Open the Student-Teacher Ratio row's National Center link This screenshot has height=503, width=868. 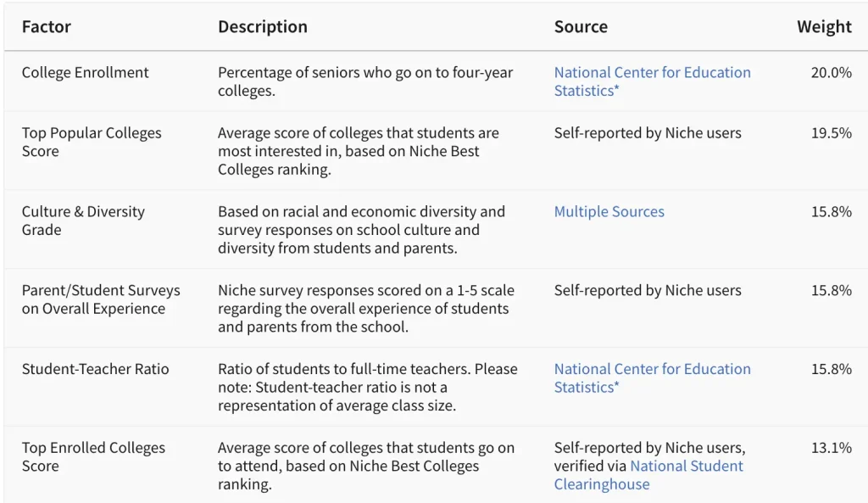652,378
